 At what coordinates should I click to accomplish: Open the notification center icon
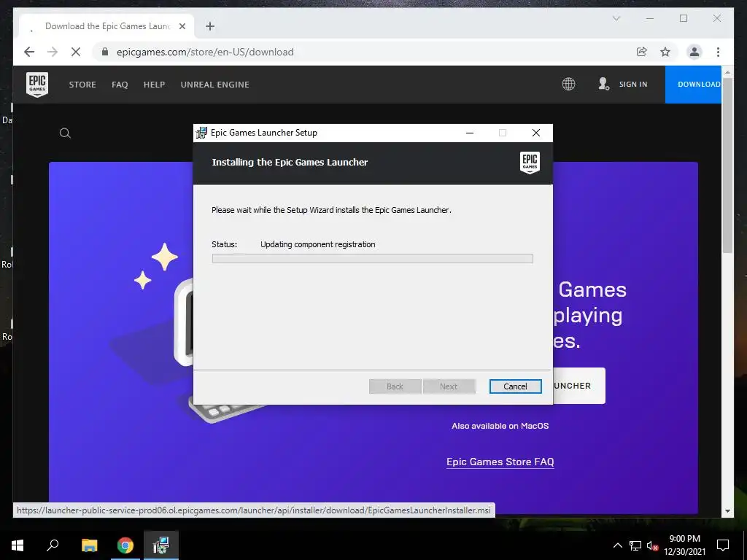click(723, 545)
